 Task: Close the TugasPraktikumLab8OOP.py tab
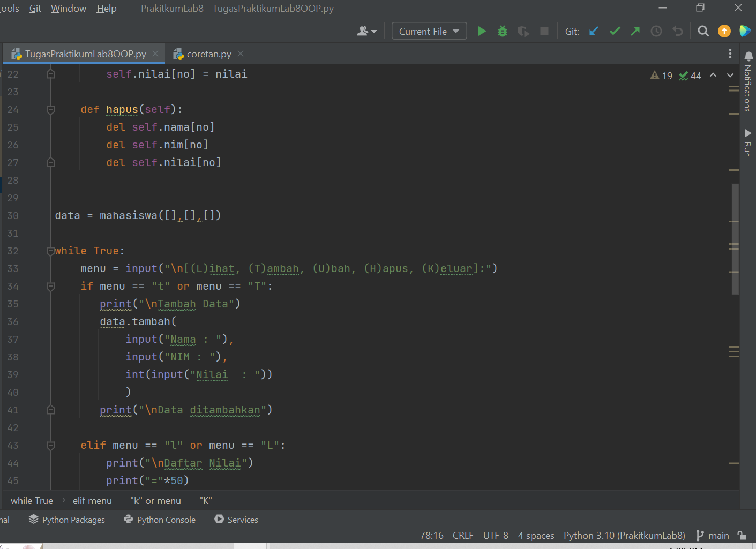click(155, 54)
